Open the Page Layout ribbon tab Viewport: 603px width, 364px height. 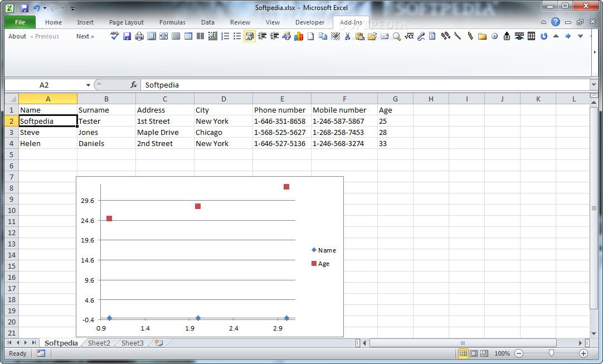[x=126, y=22]
